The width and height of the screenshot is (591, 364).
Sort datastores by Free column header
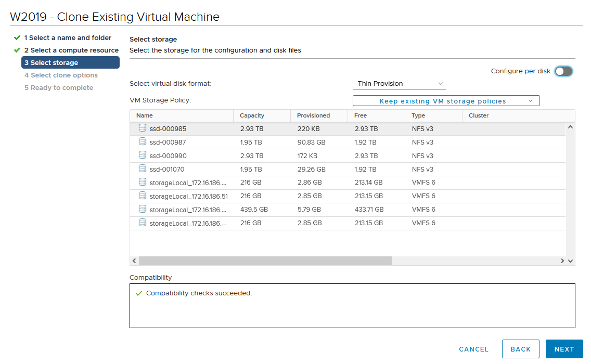click(361, 115)
